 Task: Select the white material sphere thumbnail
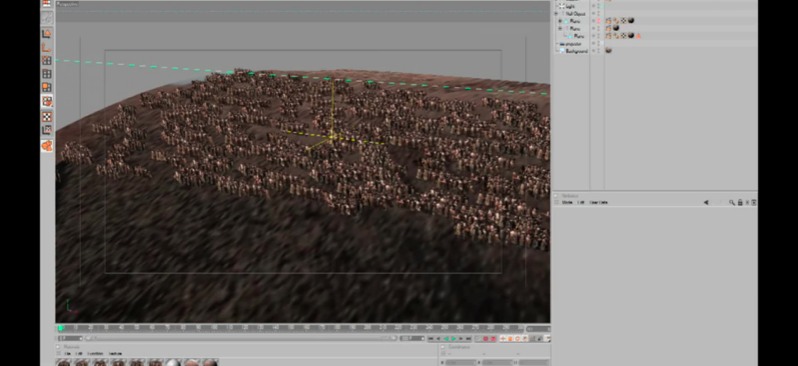coord(174,363)
